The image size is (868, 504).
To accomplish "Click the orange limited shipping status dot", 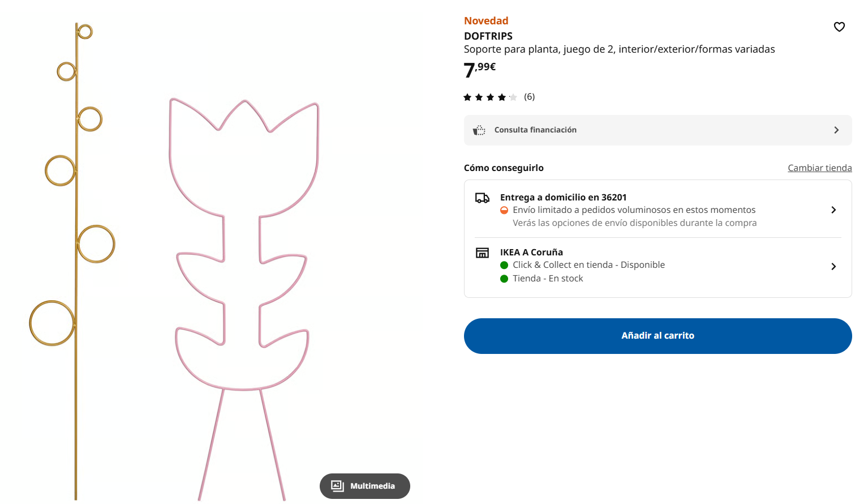I will 504,210.
